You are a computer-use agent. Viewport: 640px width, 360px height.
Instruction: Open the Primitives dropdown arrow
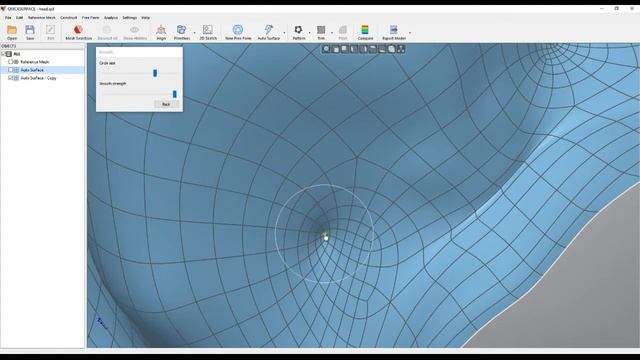click(194, 33)
